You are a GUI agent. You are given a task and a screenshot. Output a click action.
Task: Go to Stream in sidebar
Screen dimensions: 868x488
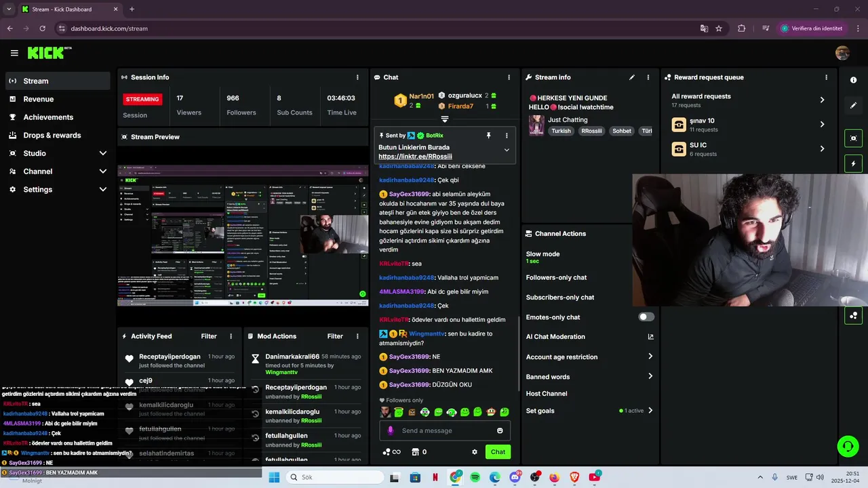[57, 81]
